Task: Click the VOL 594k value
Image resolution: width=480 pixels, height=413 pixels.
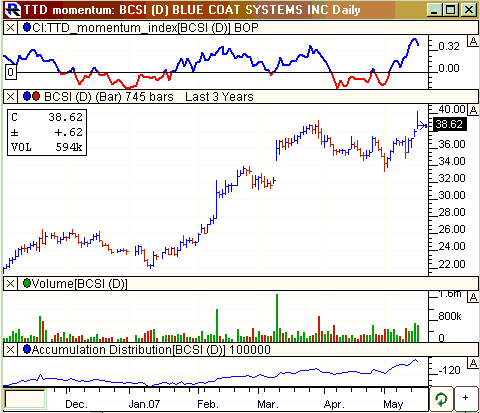Action: point(69,147)
